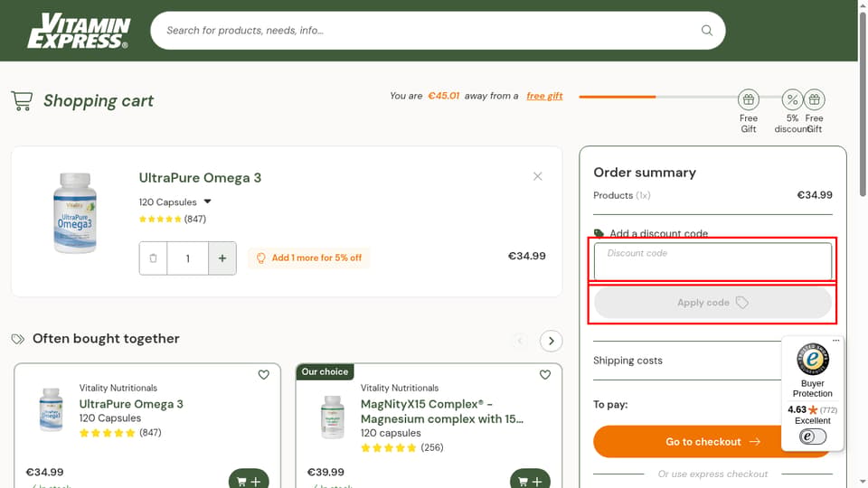Open the free gift link
The width and height of the screenshot is (868, 488).
point(544,96)
